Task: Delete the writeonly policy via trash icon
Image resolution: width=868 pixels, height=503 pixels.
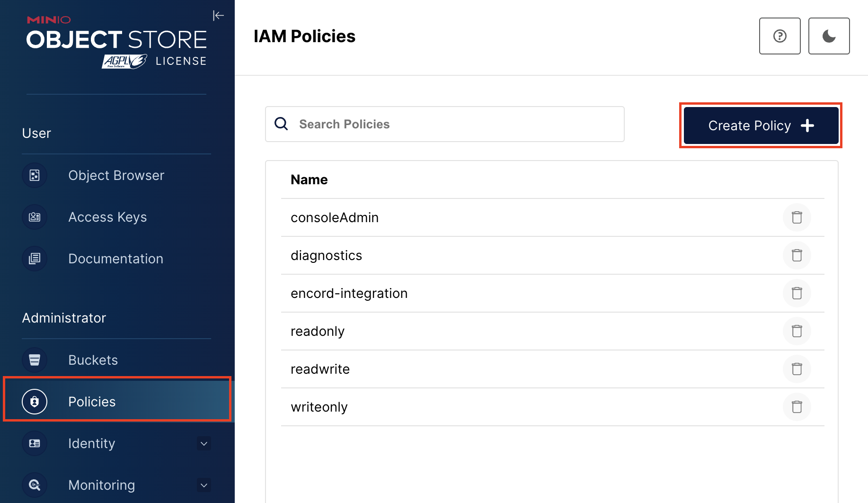Action: pos(797,407)
